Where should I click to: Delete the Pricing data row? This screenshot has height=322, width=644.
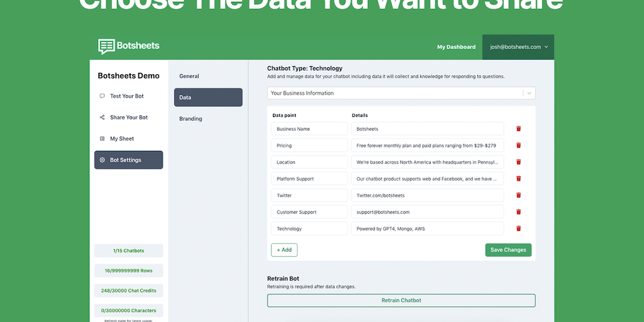[518, 145]
